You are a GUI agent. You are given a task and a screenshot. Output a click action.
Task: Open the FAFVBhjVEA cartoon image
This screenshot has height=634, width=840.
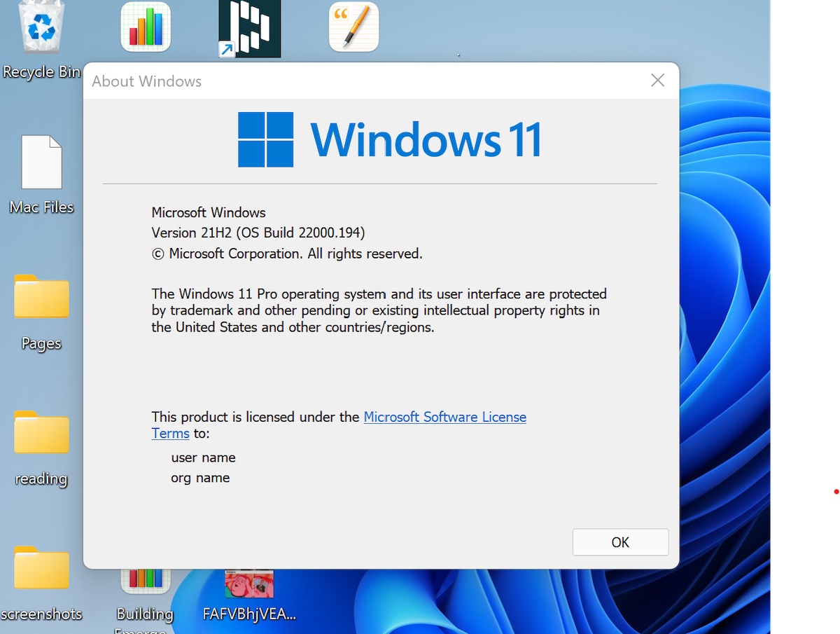coord(249,584)
